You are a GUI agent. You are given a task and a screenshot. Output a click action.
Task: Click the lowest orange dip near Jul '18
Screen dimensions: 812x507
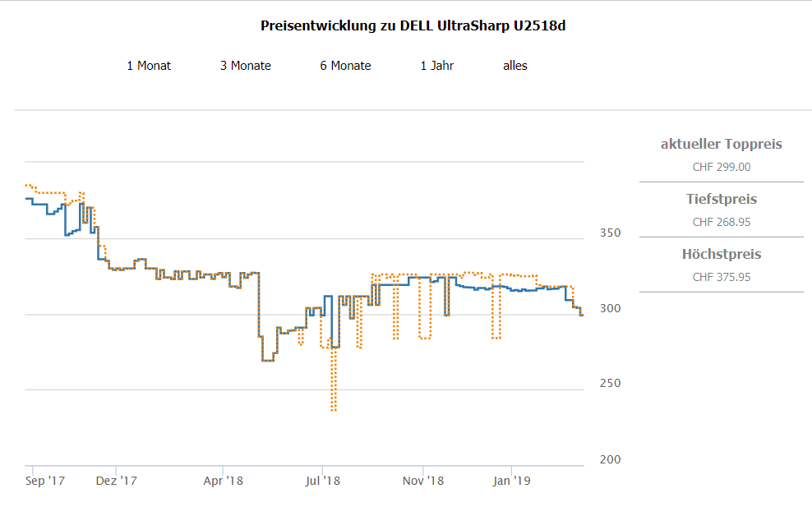pos(333,408)
